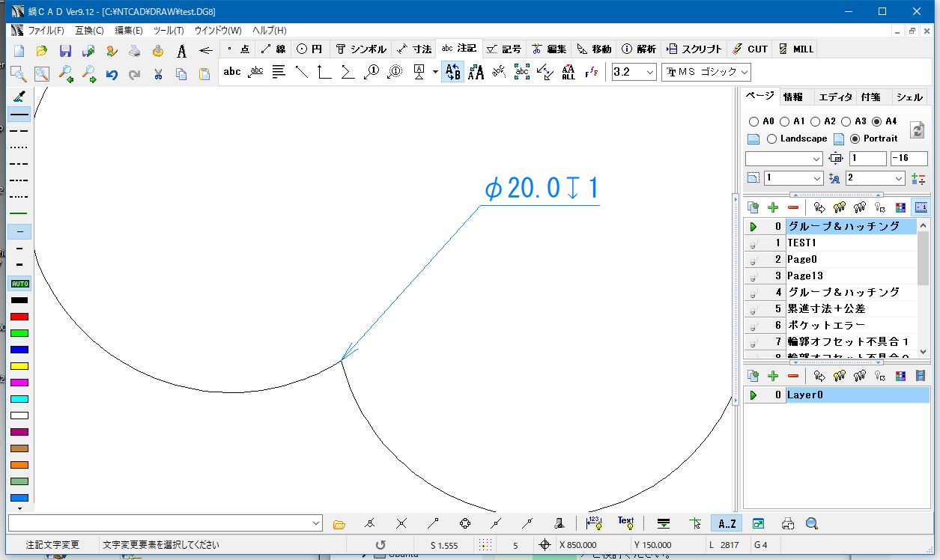940x560 pixels.
Task: Toggle the Page0 page visibility bulb
Action: (x=753, y=260)
